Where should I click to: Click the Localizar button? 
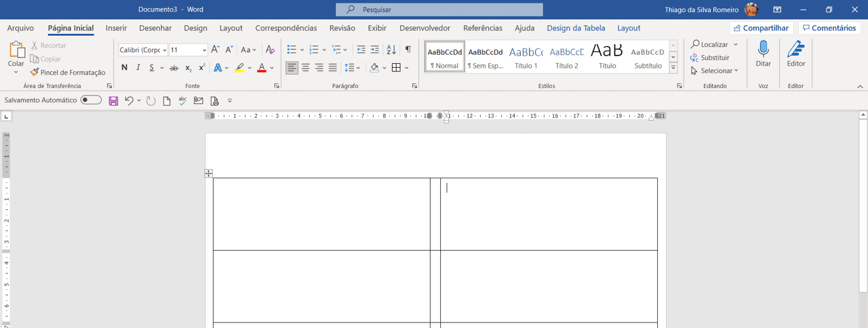coord(709,45)
